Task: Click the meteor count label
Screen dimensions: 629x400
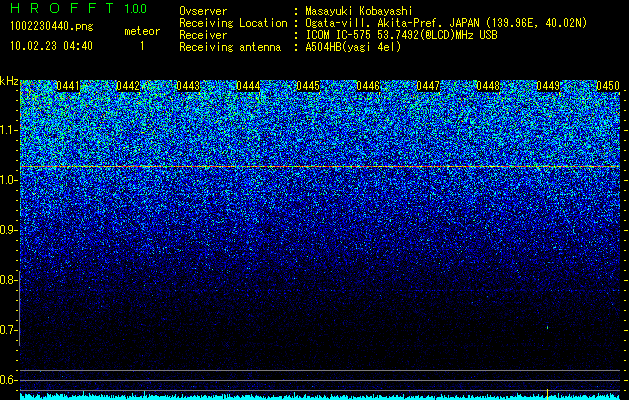Action: pos(142,31)
